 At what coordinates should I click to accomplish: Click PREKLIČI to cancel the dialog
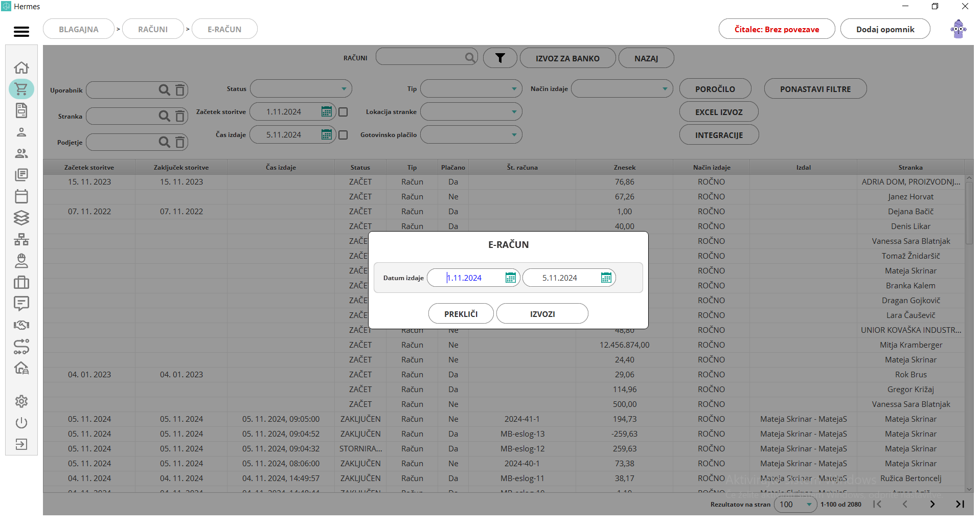(x=461, y=313)
